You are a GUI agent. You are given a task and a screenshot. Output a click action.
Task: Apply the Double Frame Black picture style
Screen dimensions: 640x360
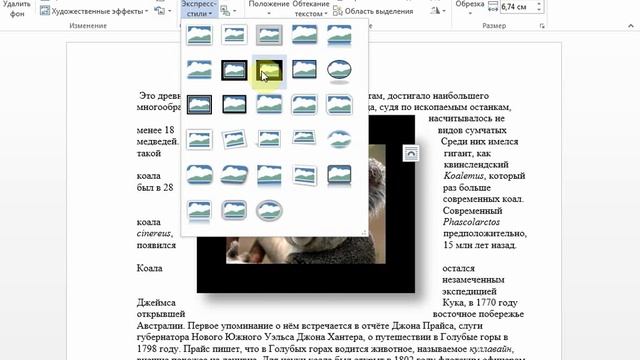(x=234, y=70)
